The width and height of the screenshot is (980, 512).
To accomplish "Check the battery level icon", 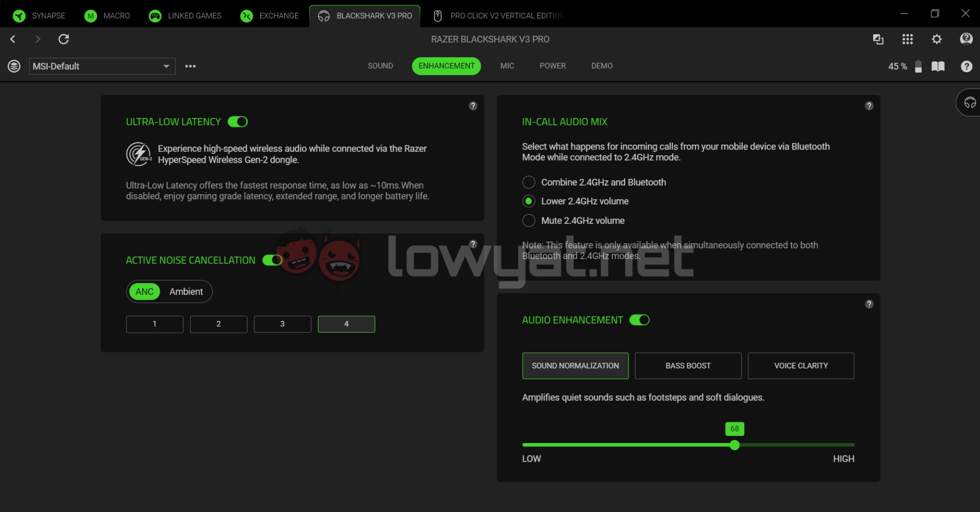I will click(x=919, y=67).
